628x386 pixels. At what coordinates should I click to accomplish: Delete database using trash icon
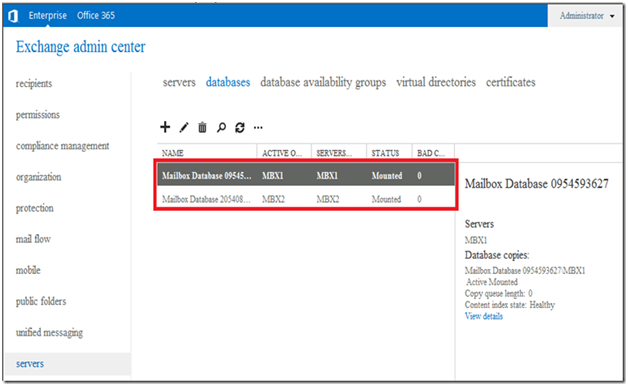[x=202, y=127]
